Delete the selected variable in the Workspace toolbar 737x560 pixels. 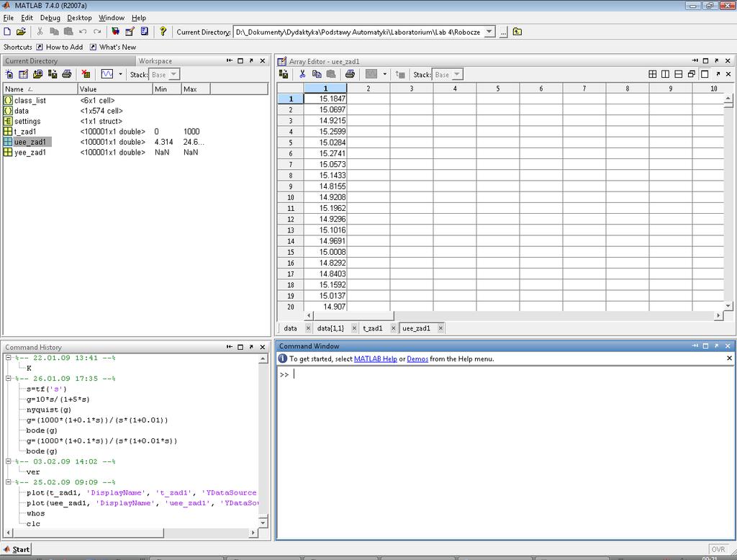[86, 74]
